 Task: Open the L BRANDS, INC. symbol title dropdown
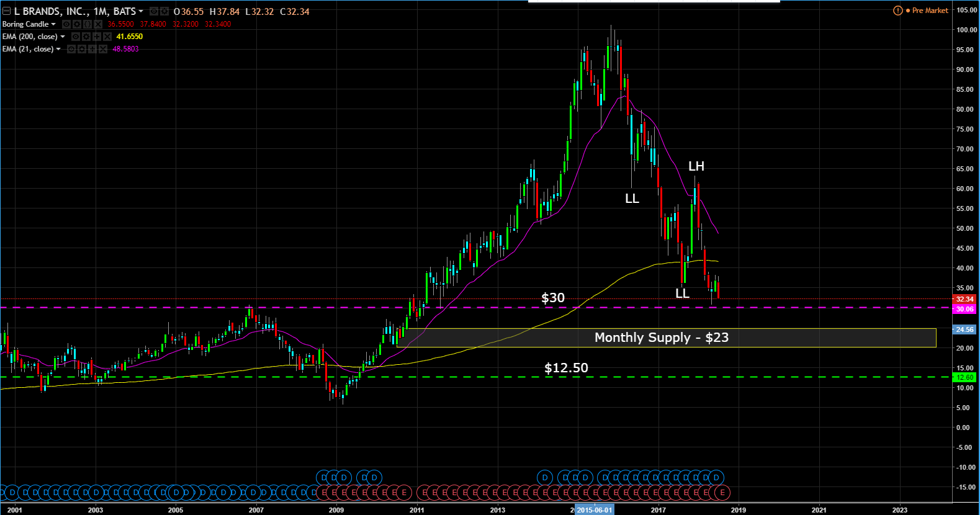[141, 11]
